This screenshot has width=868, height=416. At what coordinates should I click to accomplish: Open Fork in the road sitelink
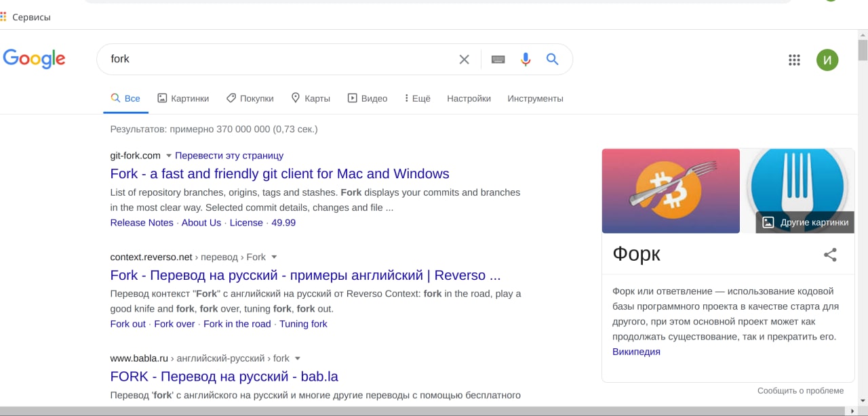[x=237, y=324]
